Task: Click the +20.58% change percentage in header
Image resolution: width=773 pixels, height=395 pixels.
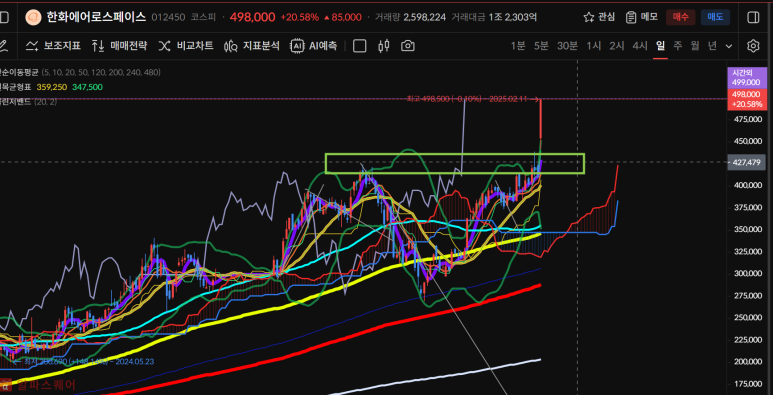Action: (300, 17)
